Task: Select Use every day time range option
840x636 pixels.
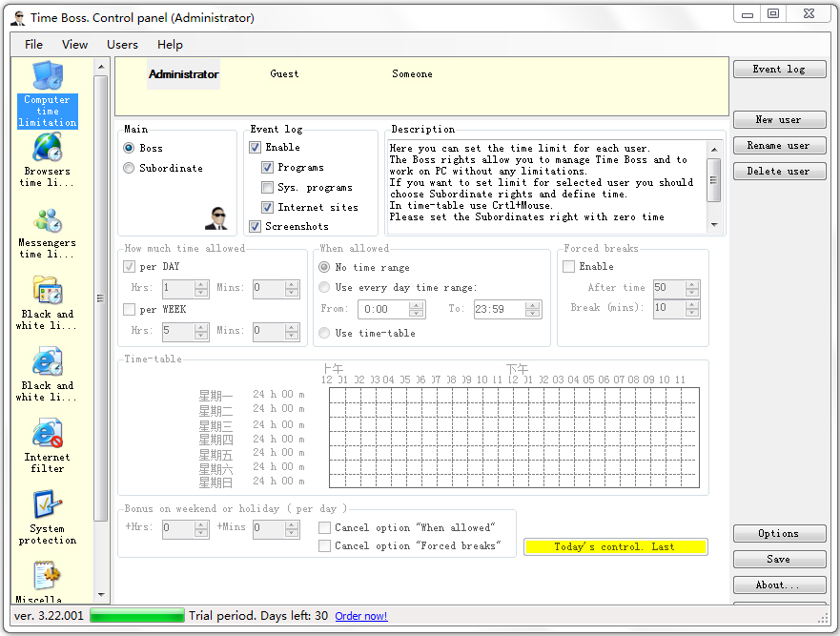Action: 324,287
